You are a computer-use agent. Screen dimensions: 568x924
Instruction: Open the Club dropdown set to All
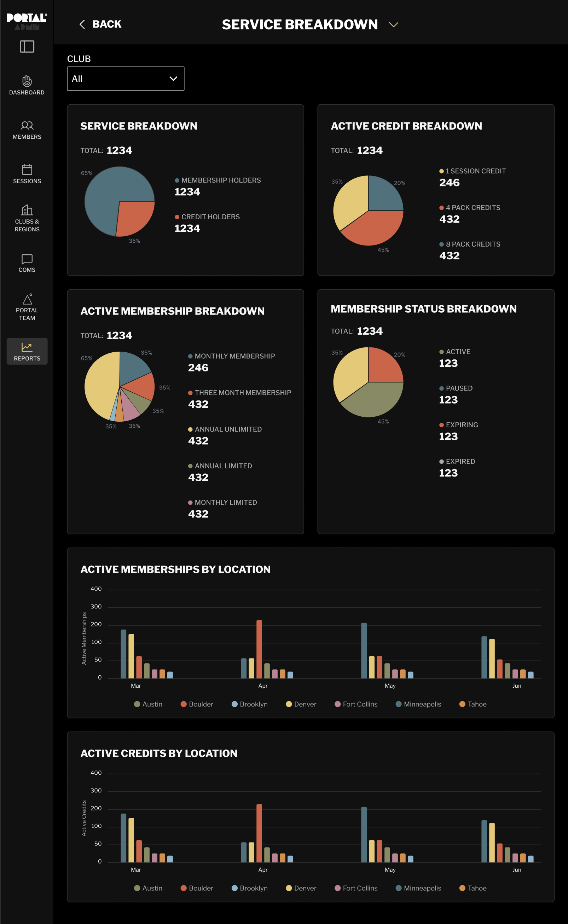tap(126, 79)
